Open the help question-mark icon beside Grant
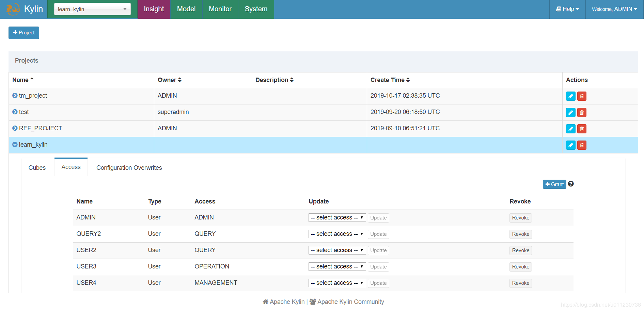 tap(571, 184)
